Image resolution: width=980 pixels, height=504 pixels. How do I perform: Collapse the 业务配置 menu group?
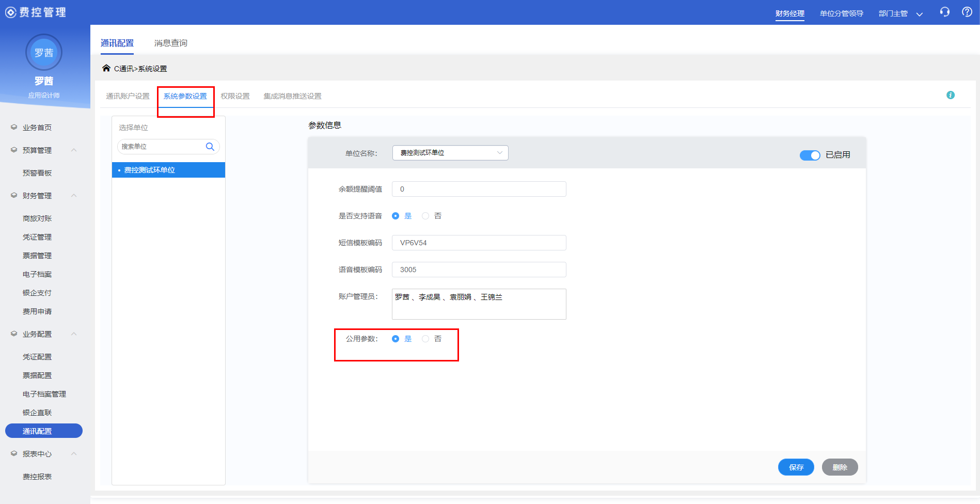pyautogui.click(x=74, y=334)
